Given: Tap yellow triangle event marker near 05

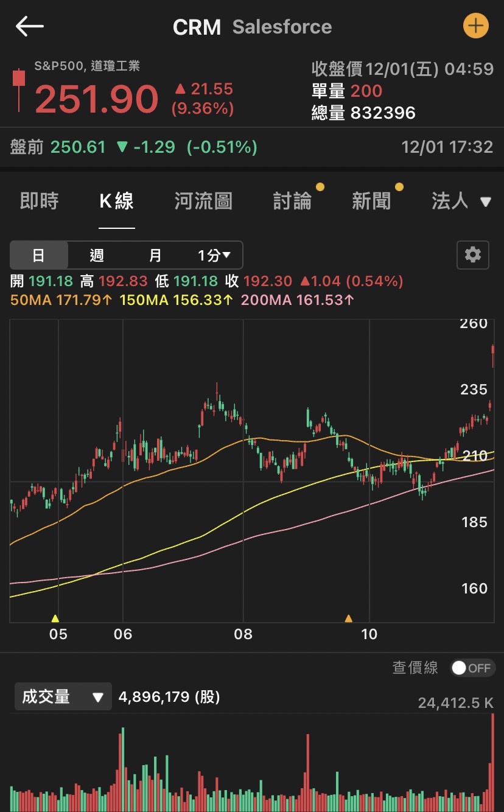Looking at the screenshot, I should click(55, 618).
